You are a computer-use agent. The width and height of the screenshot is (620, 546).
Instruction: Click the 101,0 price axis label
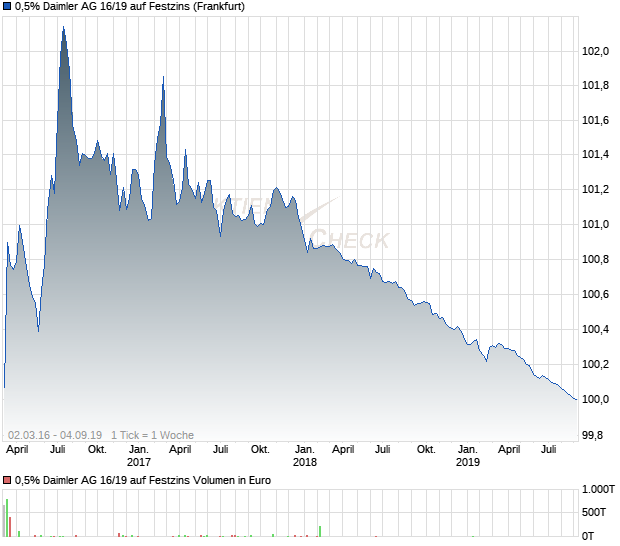tap(595, 225)
